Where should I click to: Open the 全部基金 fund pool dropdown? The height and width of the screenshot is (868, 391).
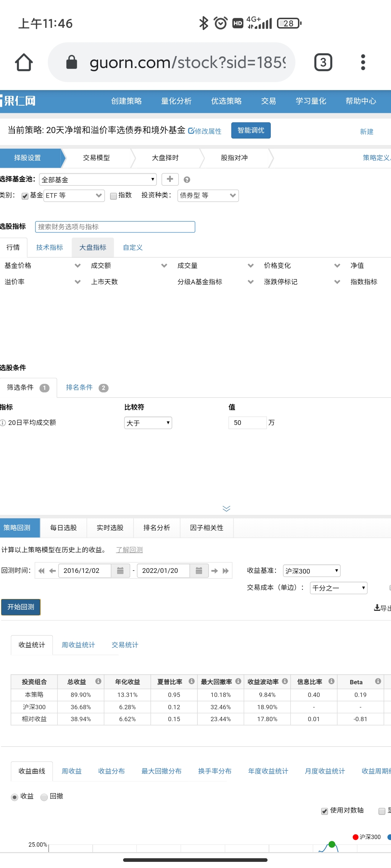click(x=98, y=179)
